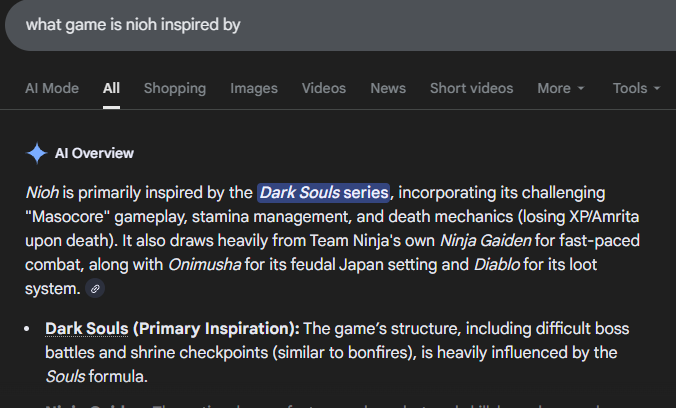Select the All results tab

pos(111,88)
